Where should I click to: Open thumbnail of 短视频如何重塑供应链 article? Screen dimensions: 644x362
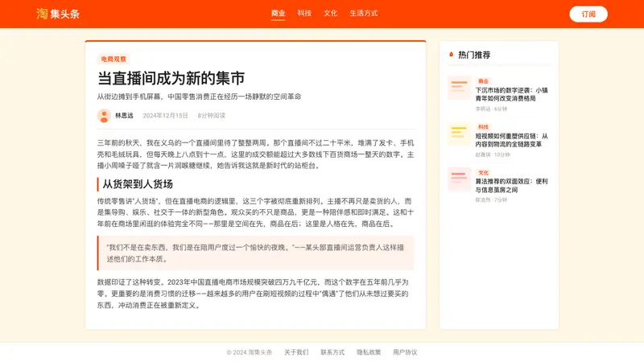(x=459, y=134)
